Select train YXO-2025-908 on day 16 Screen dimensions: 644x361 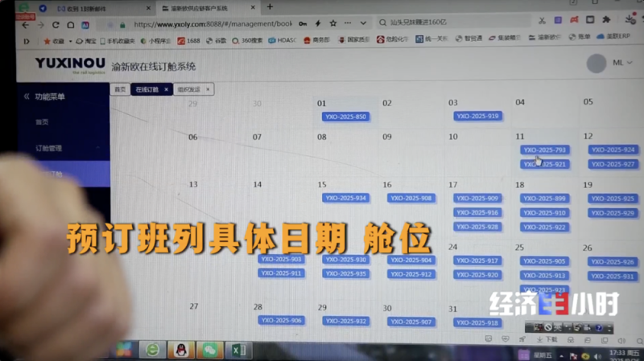[411, 198]
